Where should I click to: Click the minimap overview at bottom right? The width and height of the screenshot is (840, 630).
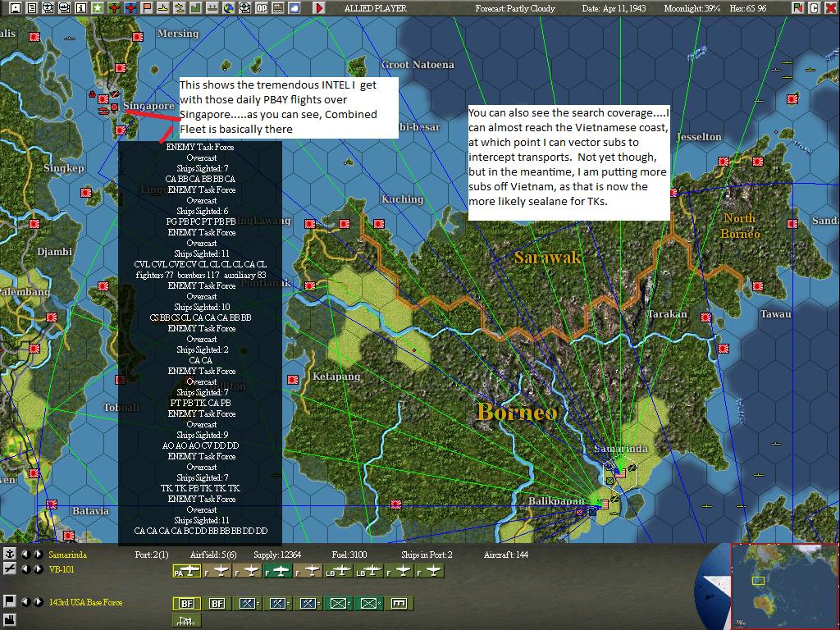pos(783,586)
